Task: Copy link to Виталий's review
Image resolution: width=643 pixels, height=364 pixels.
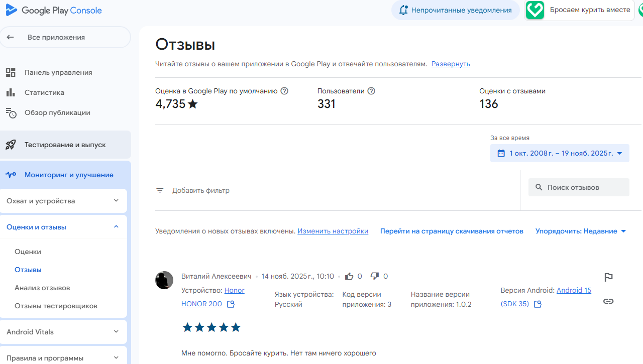Action: tap(608, 301)
